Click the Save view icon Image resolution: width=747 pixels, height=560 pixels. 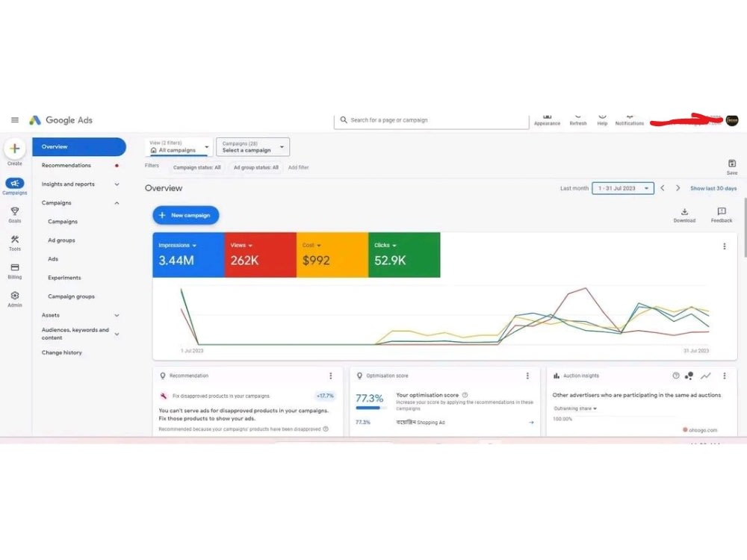[x=732, y=164]
